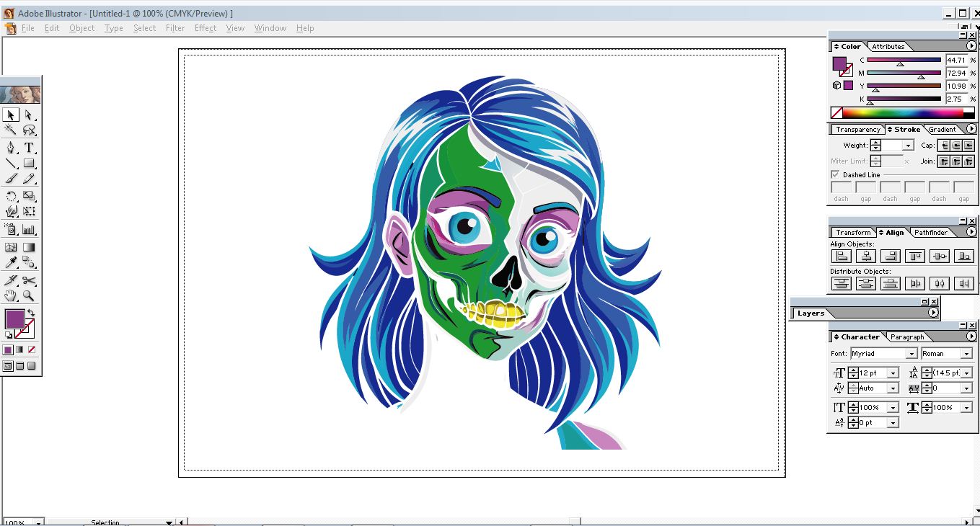Choose the Slice tool
Image resolution: width=980 pixels, height=526 pixels.
point(11,280)
